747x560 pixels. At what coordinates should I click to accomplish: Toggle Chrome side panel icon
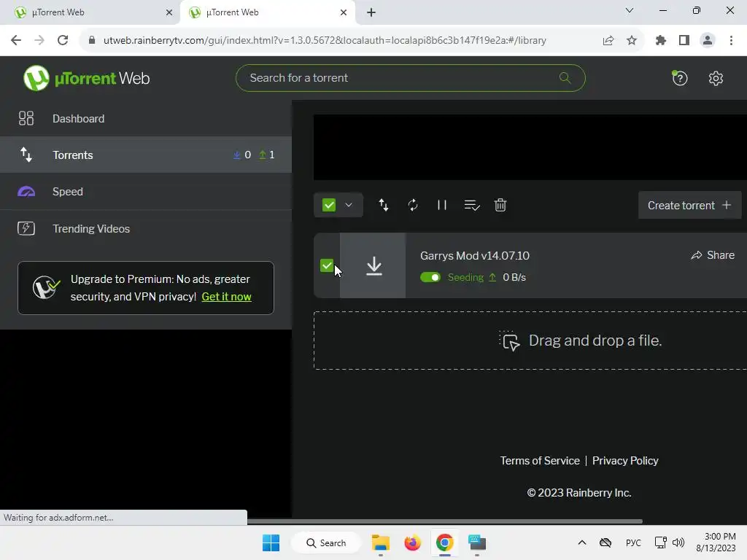point(684,41)
